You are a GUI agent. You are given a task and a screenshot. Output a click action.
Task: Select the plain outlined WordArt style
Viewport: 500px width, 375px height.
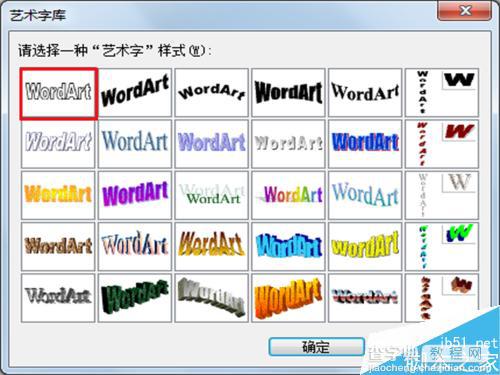pyautogui.click(x=58, y=93)
